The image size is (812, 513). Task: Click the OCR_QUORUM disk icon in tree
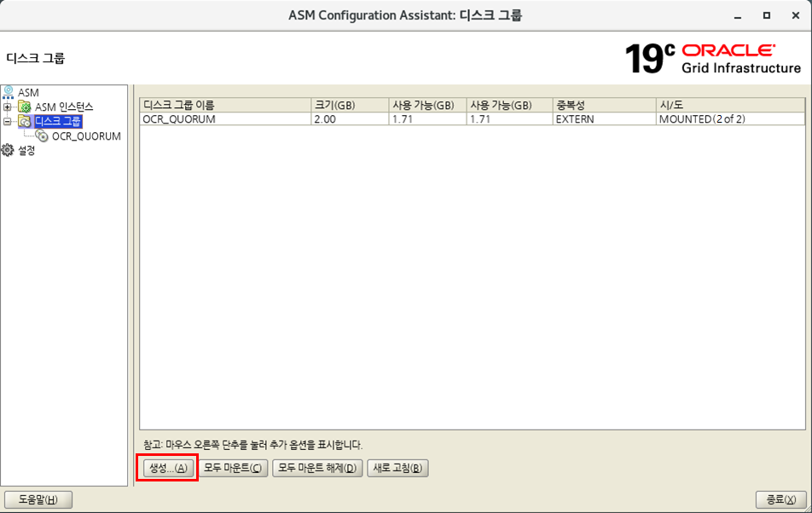pyautogui.click(x=42, y=136)
